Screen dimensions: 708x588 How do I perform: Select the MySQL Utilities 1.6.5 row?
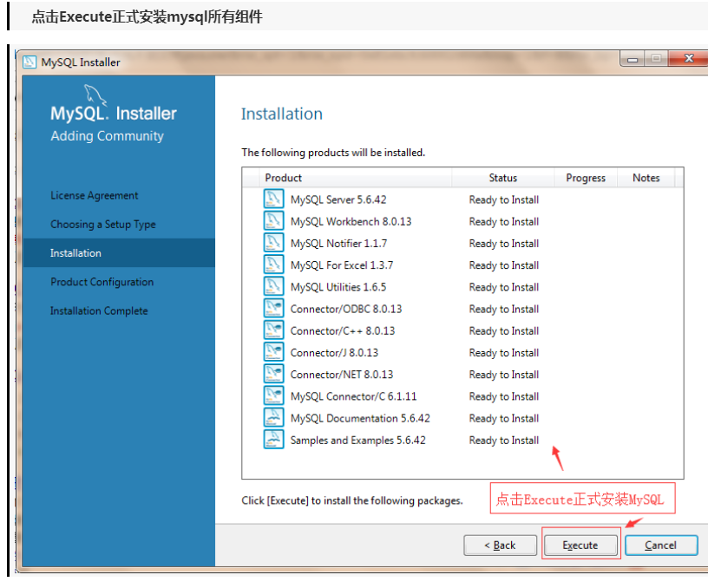[462, 287]
